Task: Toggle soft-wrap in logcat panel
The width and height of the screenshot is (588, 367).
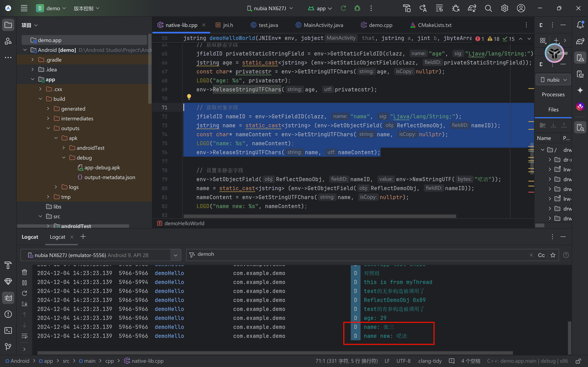Action: (24, 336)
